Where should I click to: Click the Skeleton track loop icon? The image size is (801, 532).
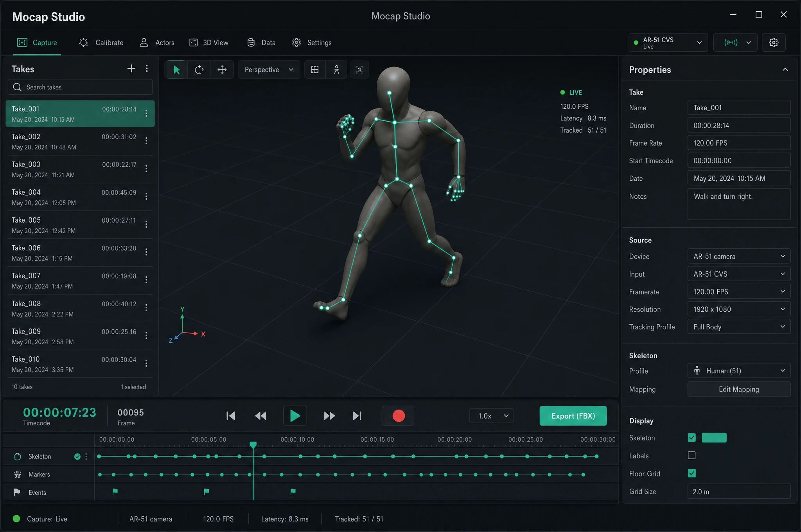coord(17,457)
